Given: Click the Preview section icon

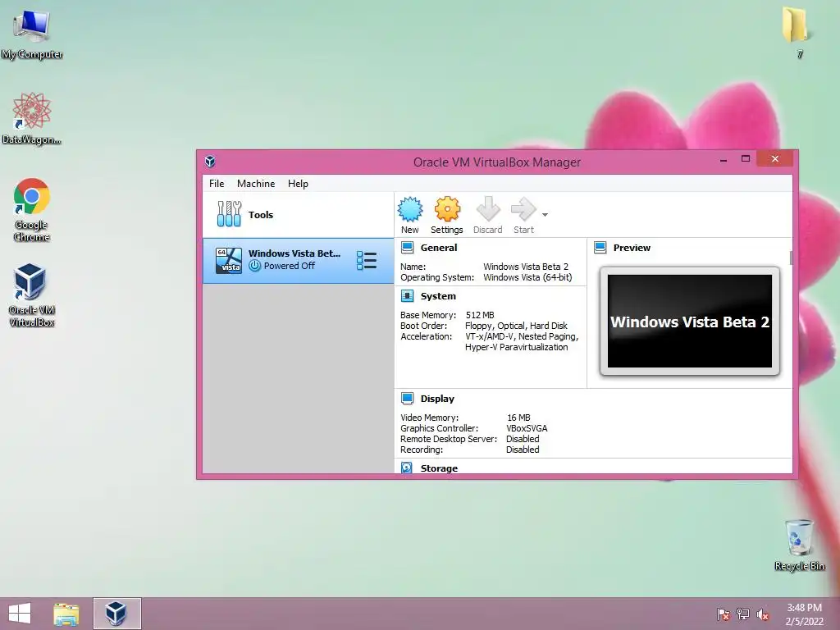Looking at the screenshot, I should 600,248.
